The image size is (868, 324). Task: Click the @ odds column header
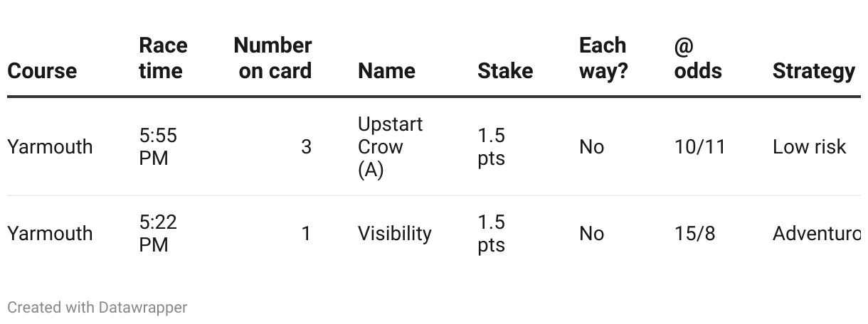coord(697,58)
